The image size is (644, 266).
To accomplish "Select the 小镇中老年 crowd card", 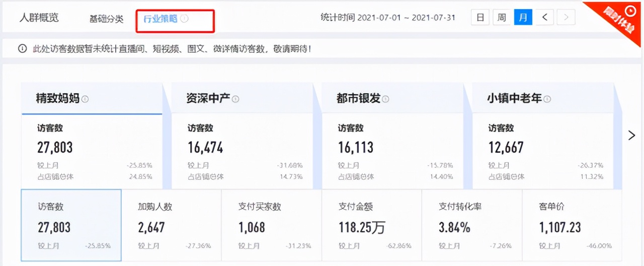I will click(543, 136).
